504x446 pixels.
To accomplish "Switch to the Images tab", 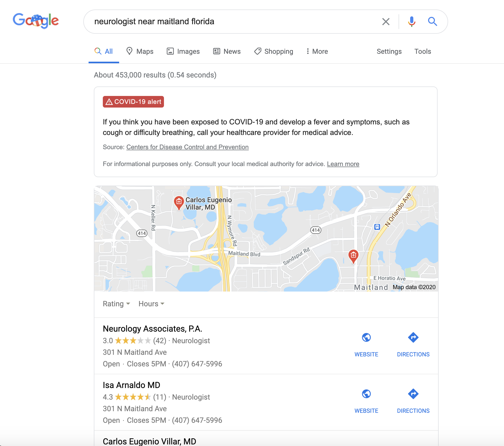I will (x=183, y=51).
